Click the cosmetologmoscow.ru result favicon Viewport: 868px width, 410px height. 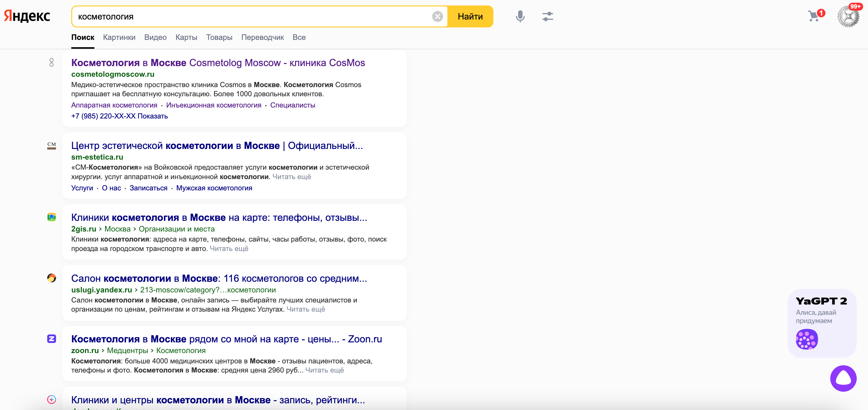[x=51, y=62]
